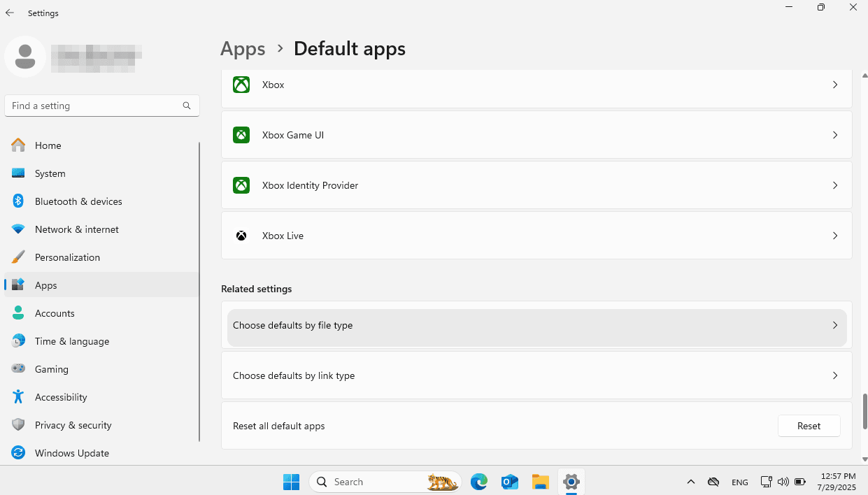
Task: Click the Accessibility figure icon
Action: 19,397
